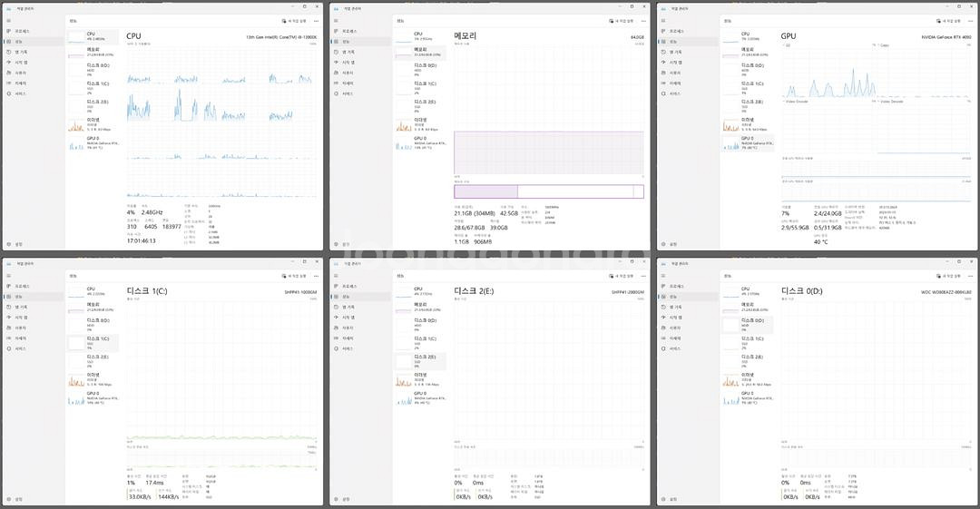Open Video Decode engine dropdown in GPU window
Image resolution: width=980 pixels, height=509 pixels.
coord(891,102)
